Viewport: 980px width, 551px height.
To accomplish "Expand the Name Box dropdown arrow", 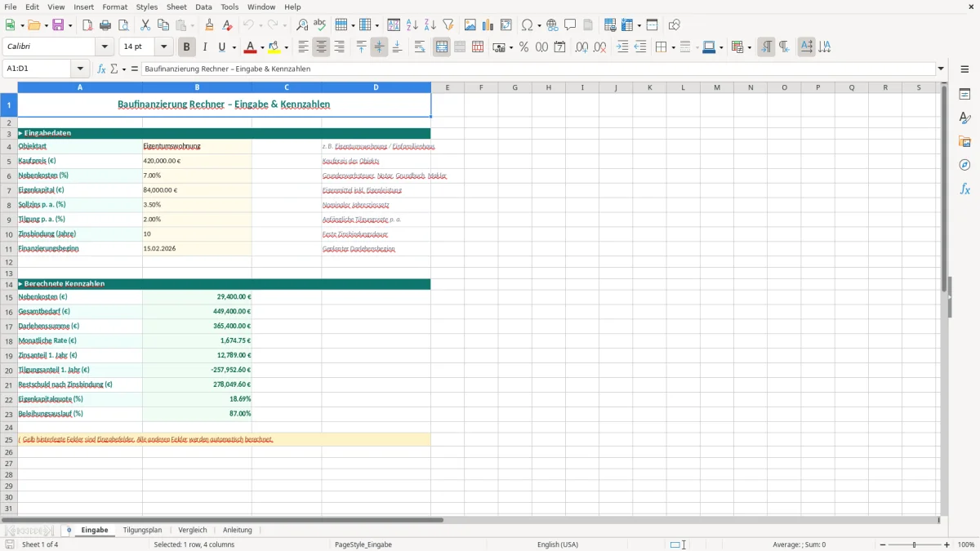I will coord(80,69).
